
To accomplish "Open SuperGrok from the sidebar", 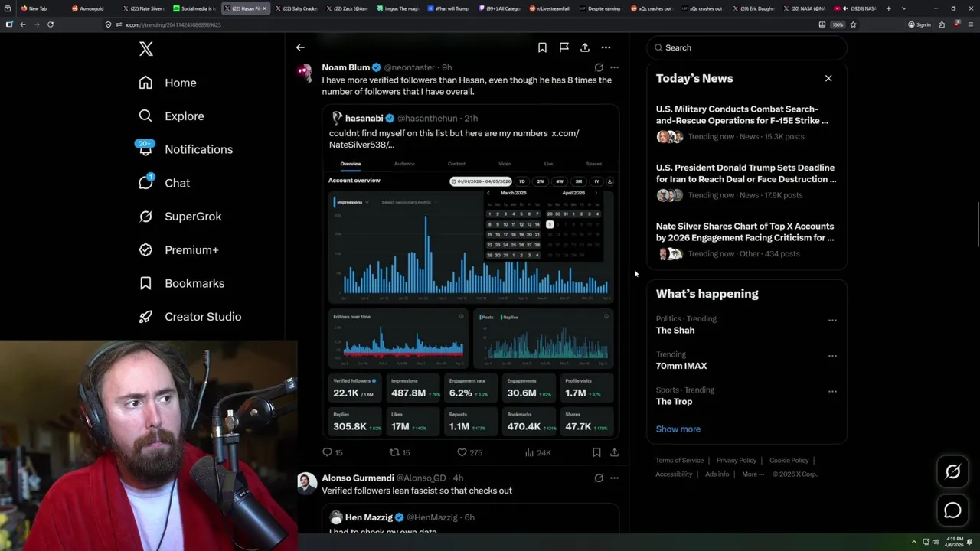I will pos(180,217).
